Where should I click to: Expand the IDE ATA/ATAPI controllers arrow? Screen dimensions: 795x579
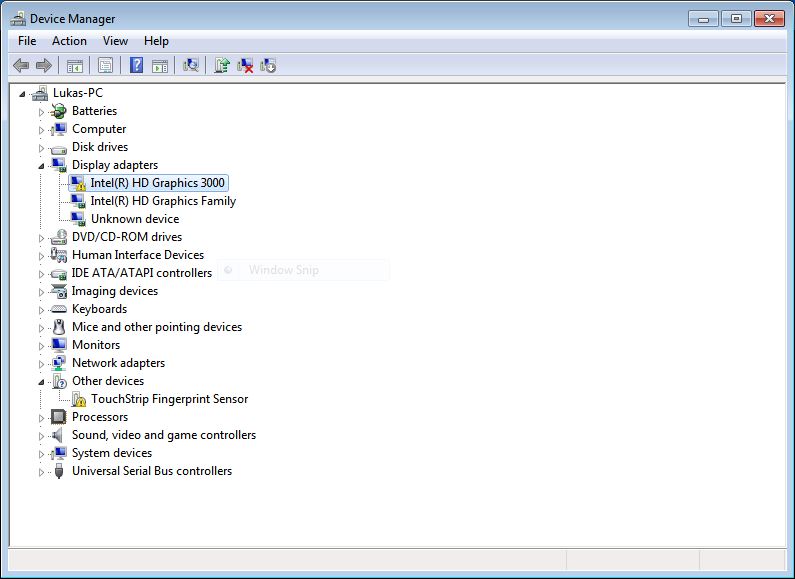[42, 274]
